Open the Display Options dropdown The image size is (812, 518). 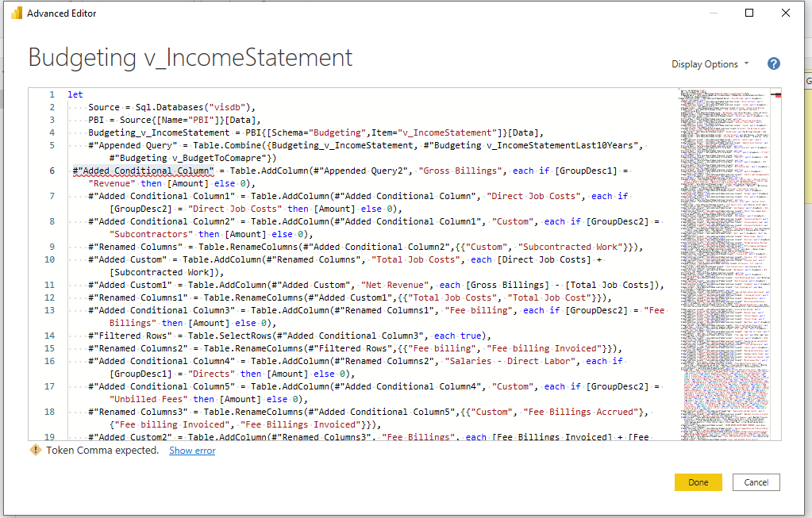pos(710,64)
